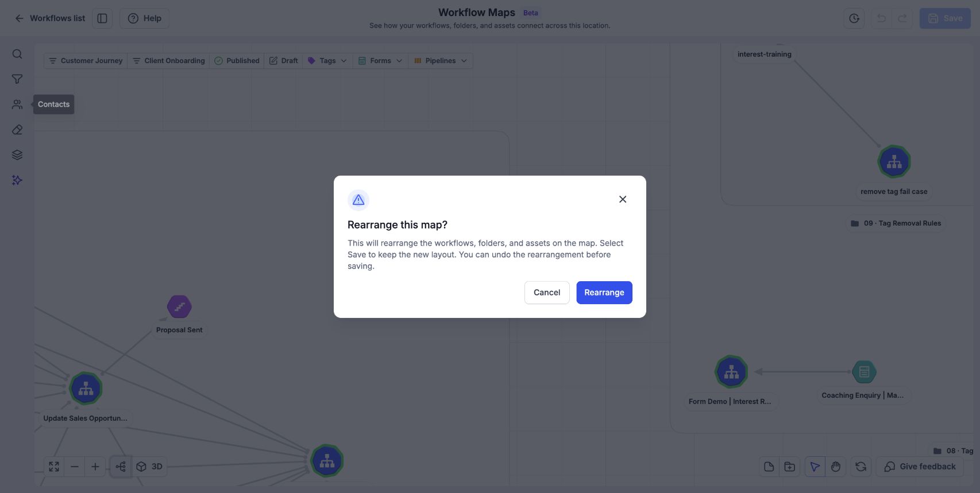The image size is (980, 493).
Task: Cancel the rearrange dialog
Action: pos(547,293)
